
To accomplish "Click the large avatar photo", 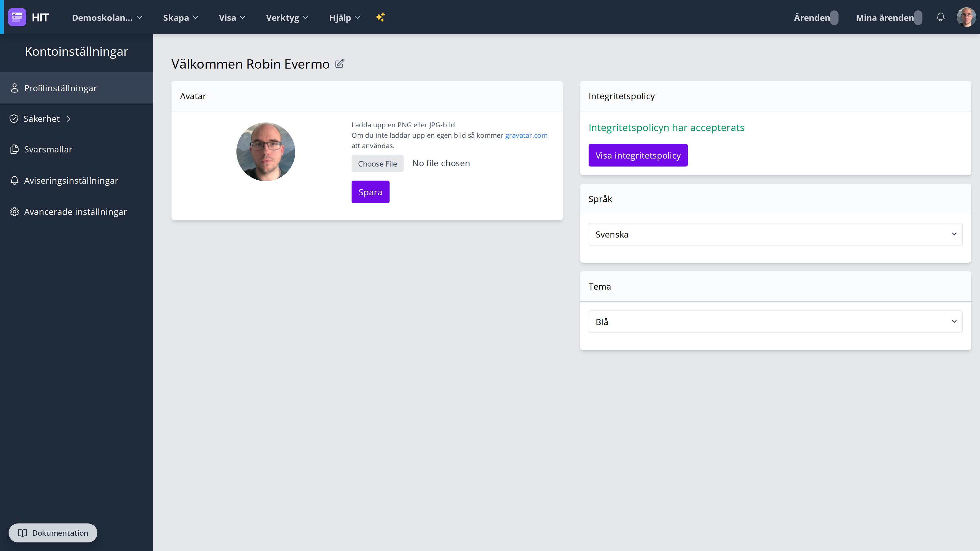I will point(266,152).
